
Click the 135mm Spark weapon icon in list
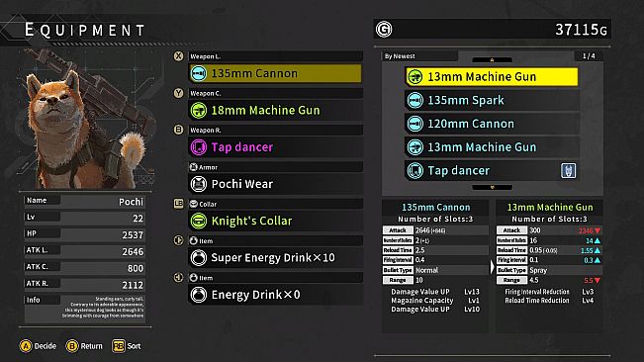point(414,100)
